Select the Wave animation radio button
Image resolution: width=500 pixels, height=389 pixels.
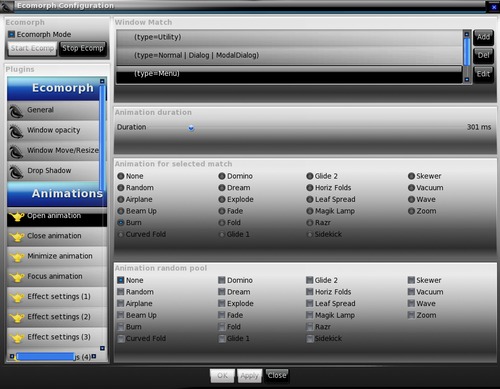click(x=411, y=199)
